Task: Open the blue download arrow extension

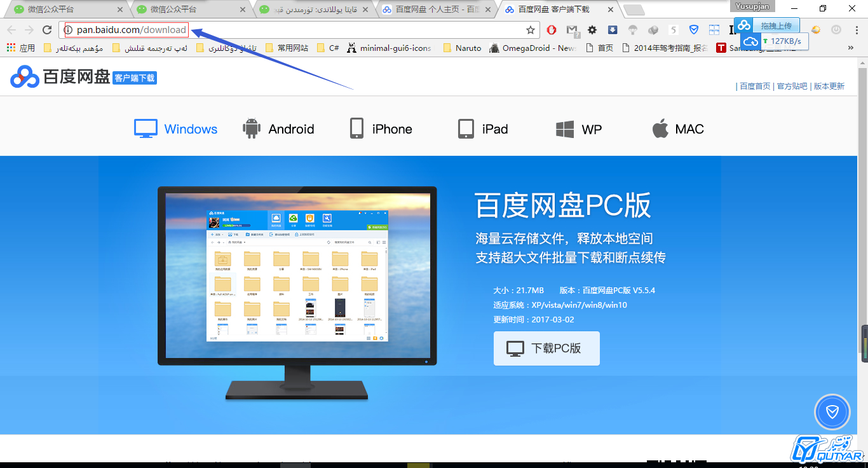Action: tap(613, 30)
